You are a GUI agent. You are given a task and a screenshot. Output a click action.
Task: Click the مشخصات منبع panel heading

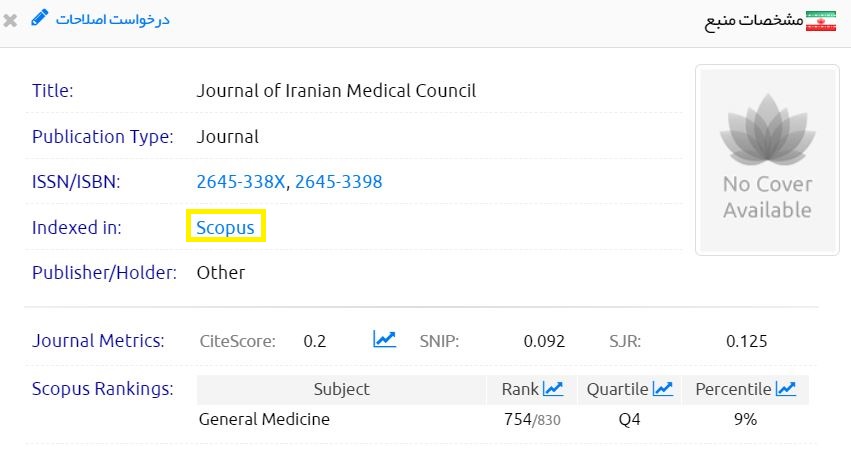click(754, 20)
